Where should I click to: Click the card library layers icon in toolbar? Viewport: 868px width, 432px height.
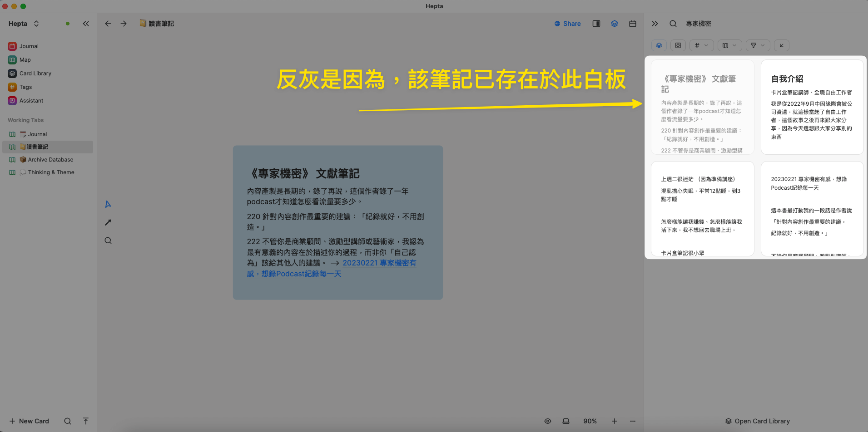(x=614, y=24)
